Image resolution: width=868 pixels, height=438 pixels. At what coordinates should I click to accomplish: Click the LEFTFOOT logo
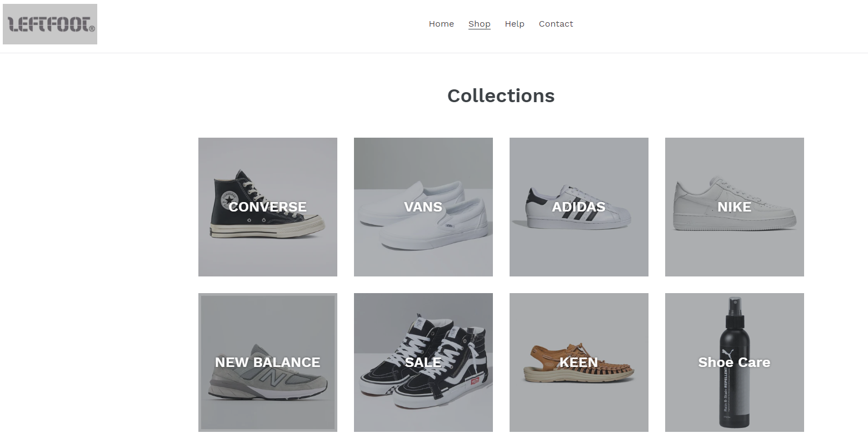click(50, 24)
